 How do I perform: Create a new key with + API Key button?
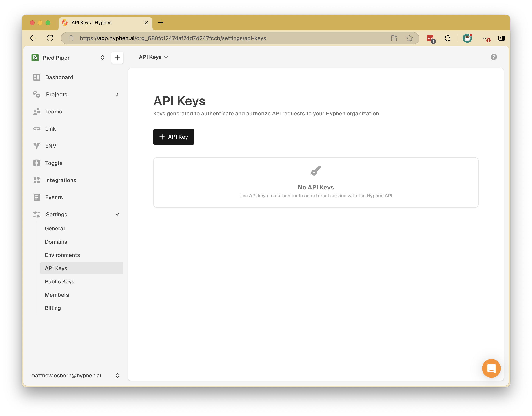click(174, 137)
